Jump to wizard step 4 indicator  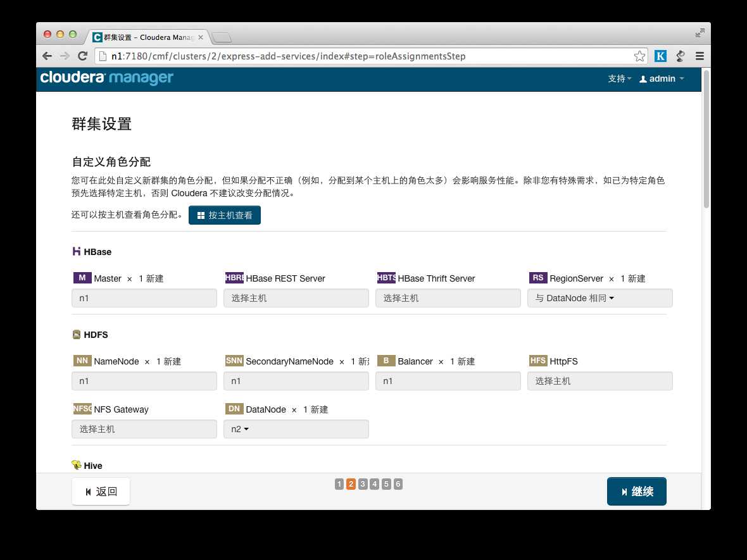[375, 484]
